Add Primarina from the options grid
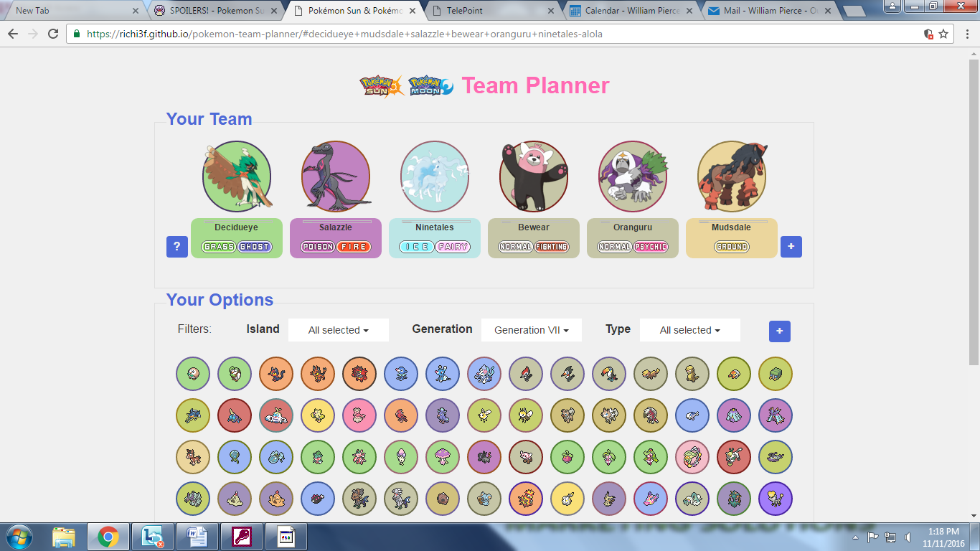Viewport: 980px width, 551px height. point(484,374)
